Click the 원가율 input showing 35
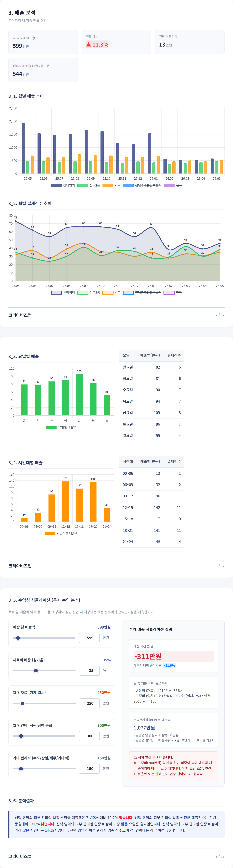 (x=89, y=671)
